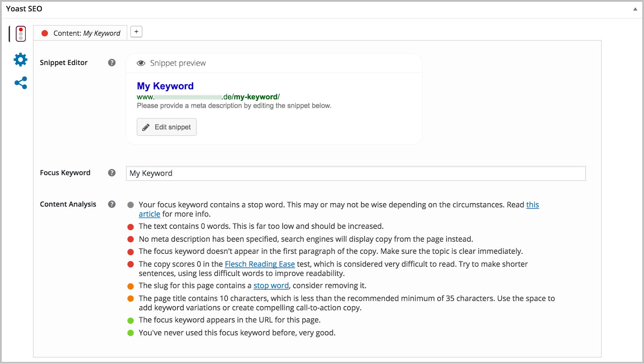The image size is (644, 364).
Task: Click the eye icon in Snippet preview
Action: (141, 63)
